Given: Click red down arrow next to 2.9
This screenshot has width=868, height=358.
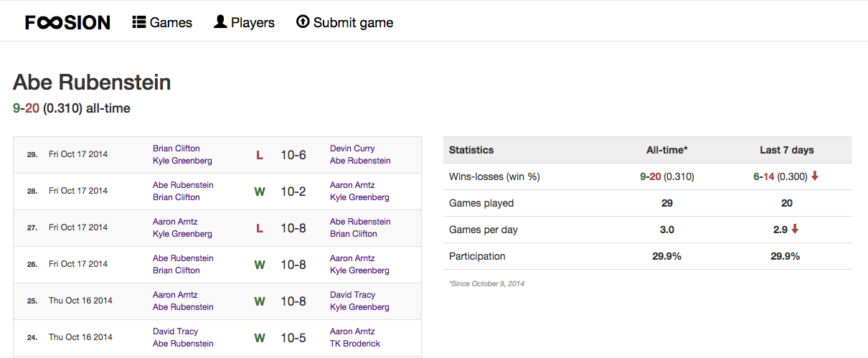Looking at the screenshot, I should coord(795,230).
